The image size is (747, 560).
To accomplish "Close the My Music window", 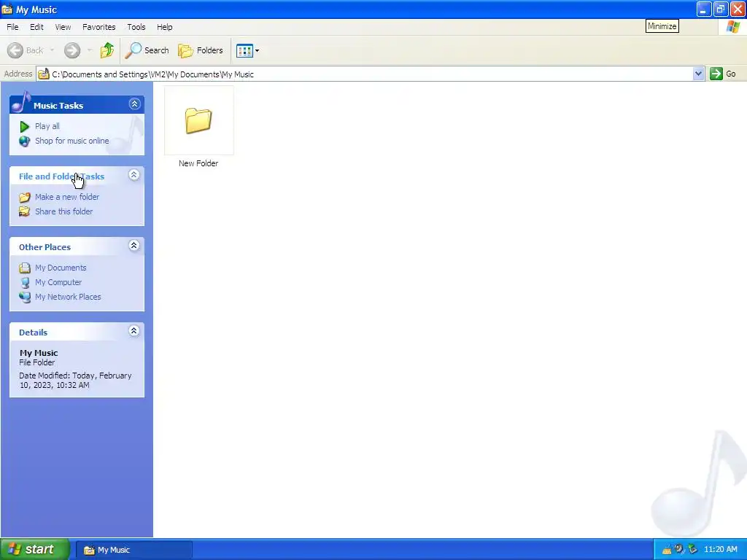I will (738, 9).
